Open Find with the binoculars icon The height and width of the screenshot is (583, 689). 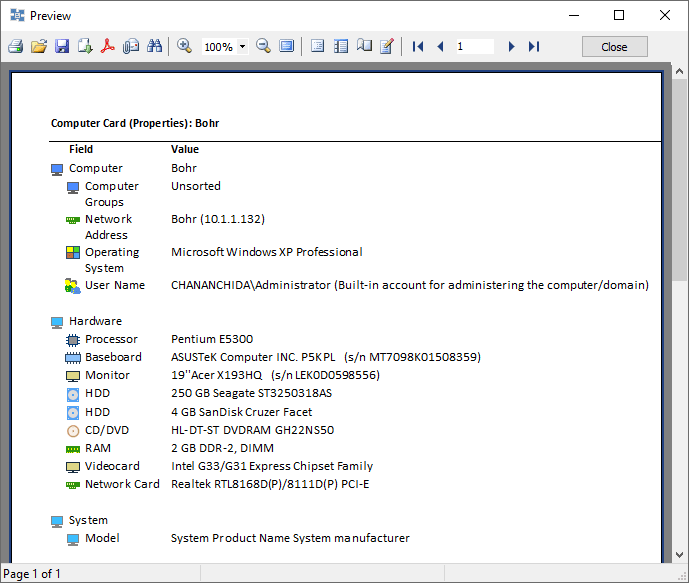point(154,46)
